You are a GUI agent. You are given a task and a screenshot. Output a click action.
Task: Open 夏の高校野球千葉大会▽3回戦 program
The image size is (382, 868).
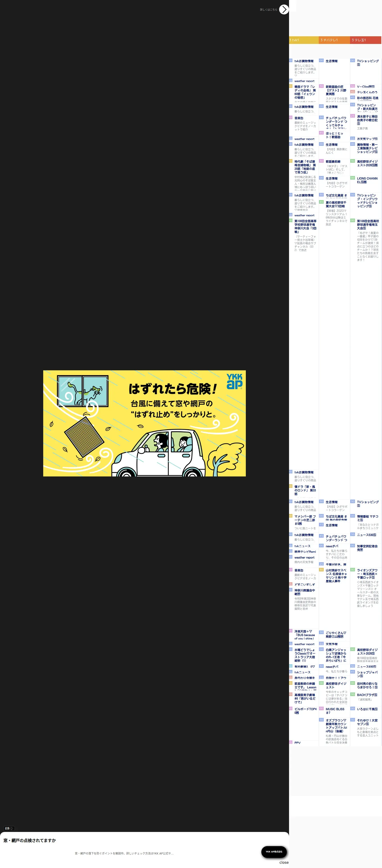click(336, 204)
